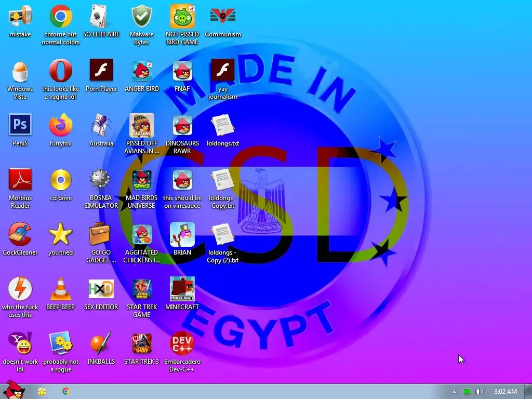Image resolution: width=532 pixels, height=399 pixels.
Task: Select the 'STAR TREK 3' icon
Action: [141, 343]
